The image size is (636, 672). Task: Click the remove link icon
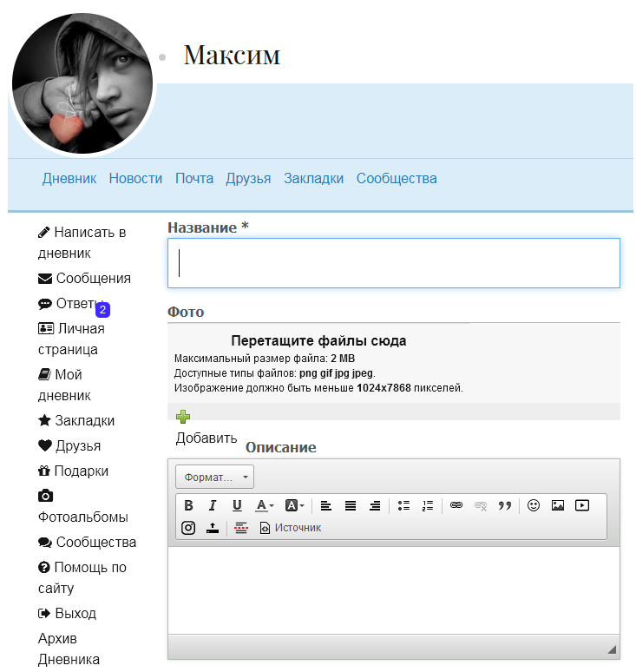pos(481,505)
